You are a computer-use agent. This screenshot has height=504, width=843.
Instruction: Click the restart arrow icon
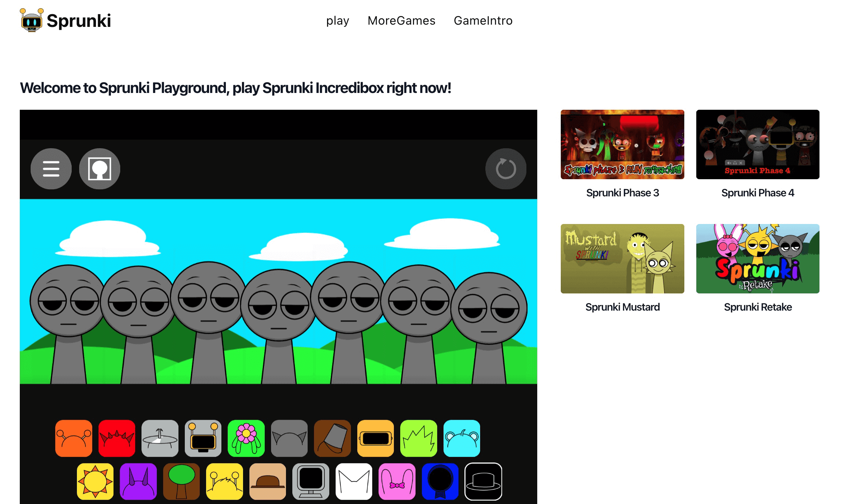click(x=506, y=168)
